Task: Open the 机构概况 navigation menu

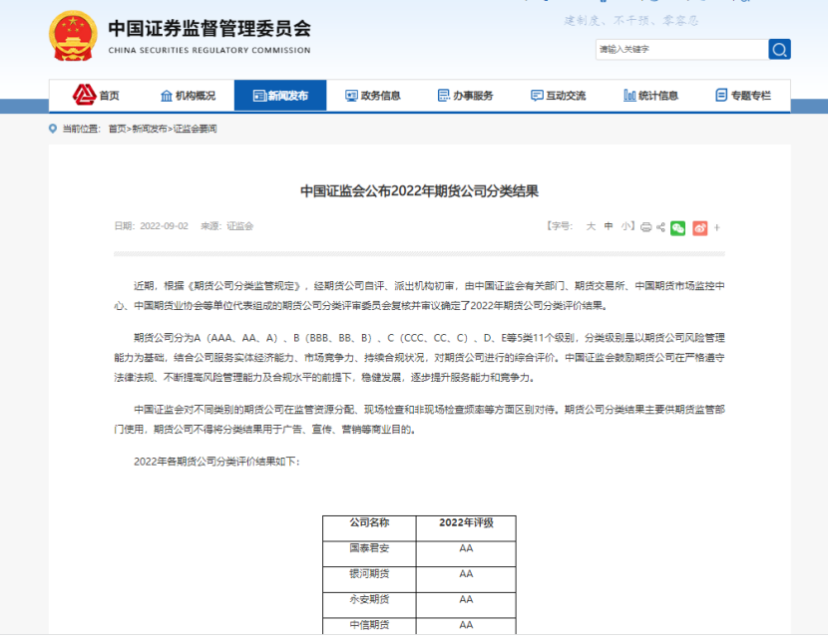Action: [188, 96]
